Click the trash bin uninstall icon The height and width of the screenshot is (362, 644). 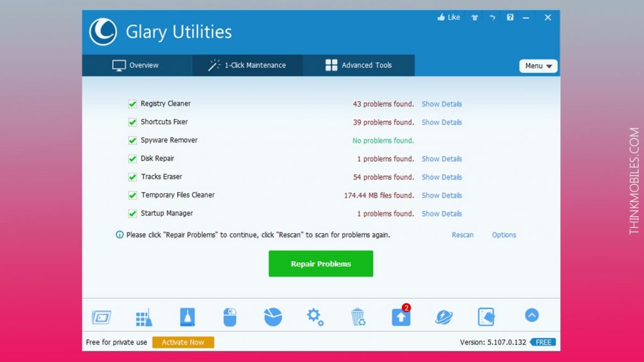click(358, 317)
